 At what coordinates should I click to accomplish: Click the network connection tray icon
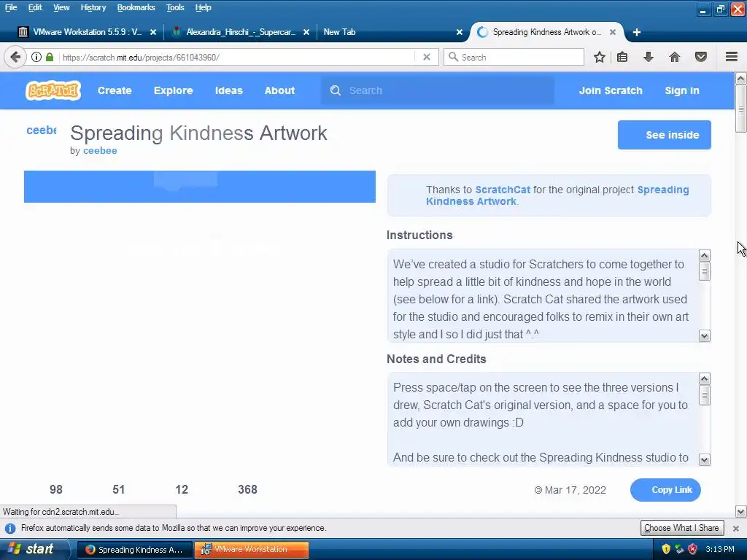pyautogui.click(x=679, y=549)
